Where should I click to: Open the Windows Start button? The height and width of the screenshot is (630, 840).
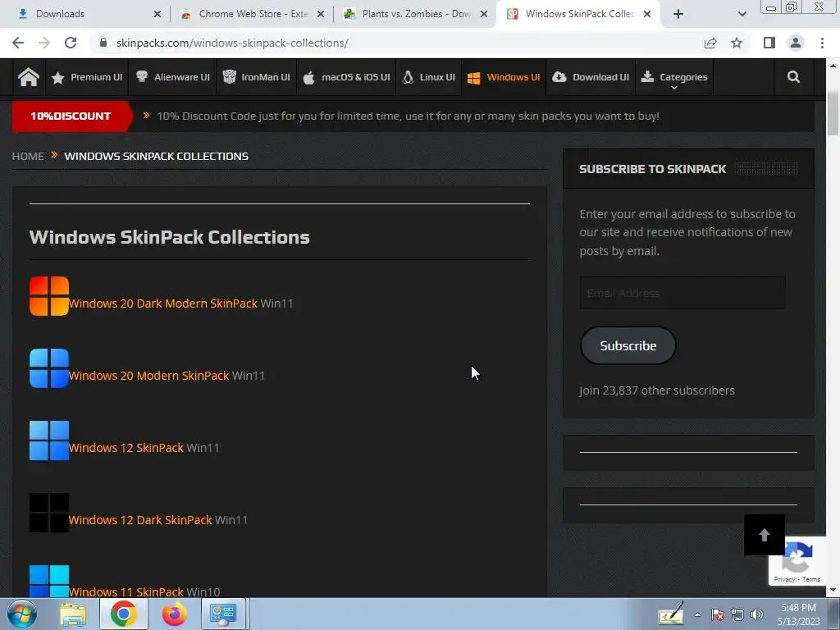point(22,614)
